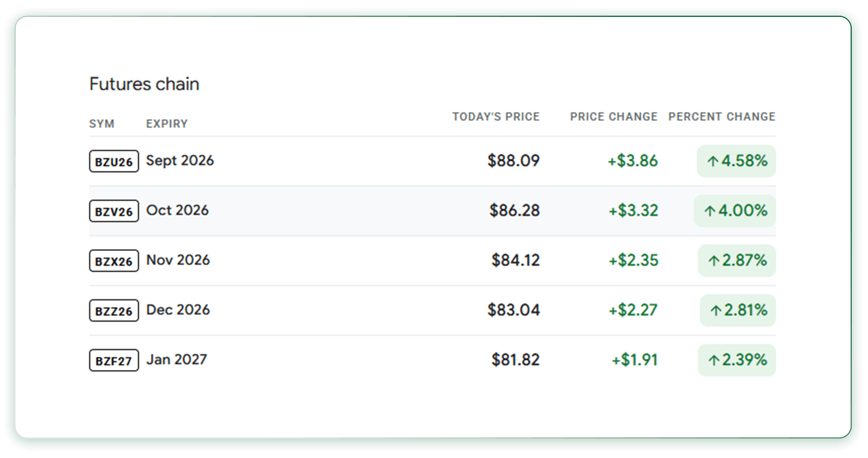
Task: Click the 2.87% percent change chip
Action: (x=737, y=260)
